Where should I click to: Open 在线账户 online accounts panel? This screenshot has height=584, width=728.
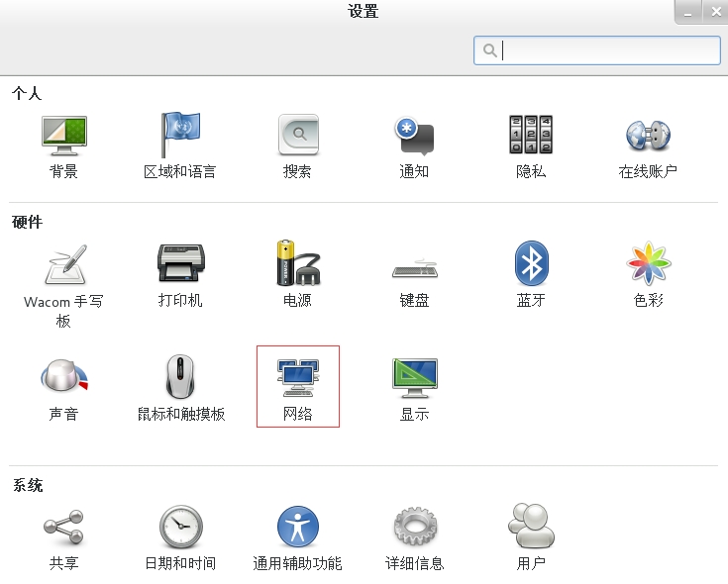(x=648, y=146)
